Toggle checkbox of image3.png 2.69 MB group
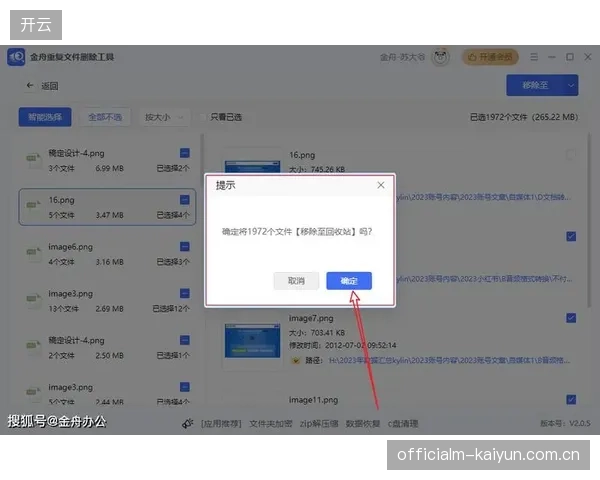 [185, 293]
